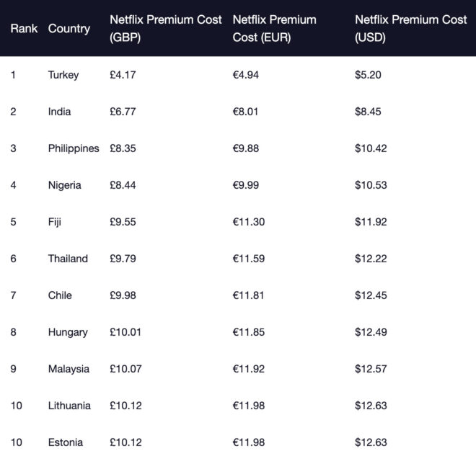Select India's EUR price €8.01
The height and width of the screenshot is (464, 476).
[x=247, y=112]
